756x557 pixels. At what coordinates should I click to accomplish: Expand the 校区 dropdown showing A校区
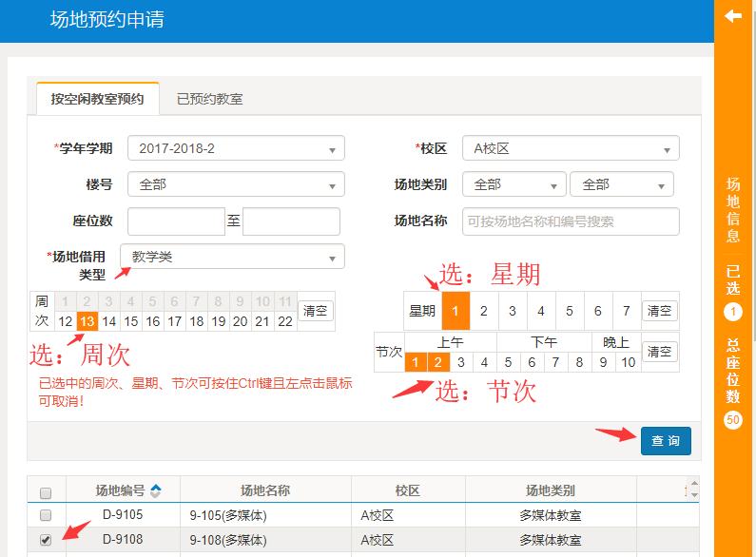pos(571,149)
